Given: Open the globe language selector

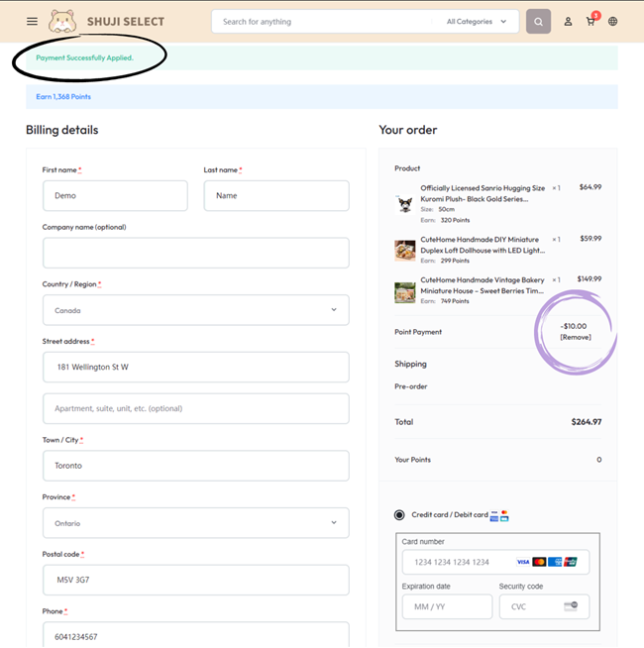Looking at the screenshot, I should coord(612,22).
